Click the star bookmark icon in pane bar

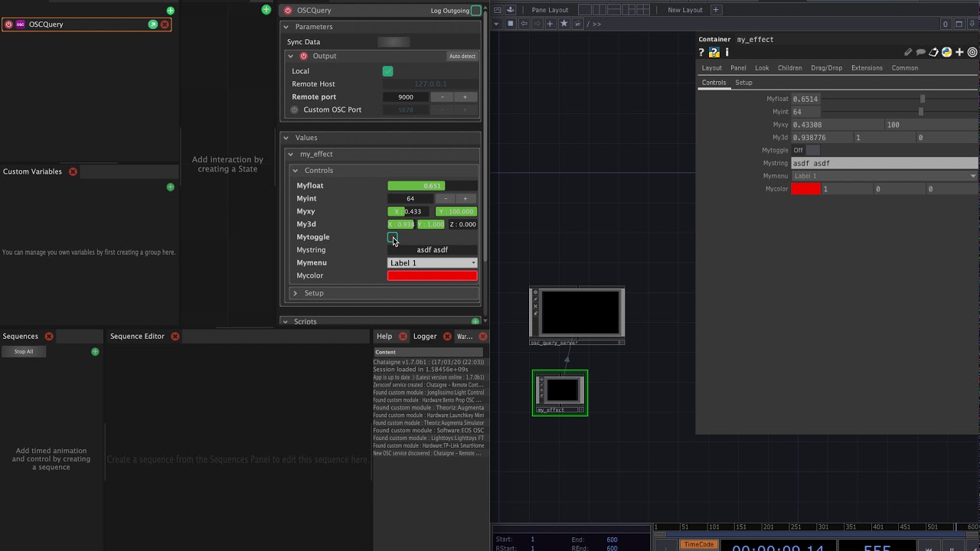tap(563, 24)
